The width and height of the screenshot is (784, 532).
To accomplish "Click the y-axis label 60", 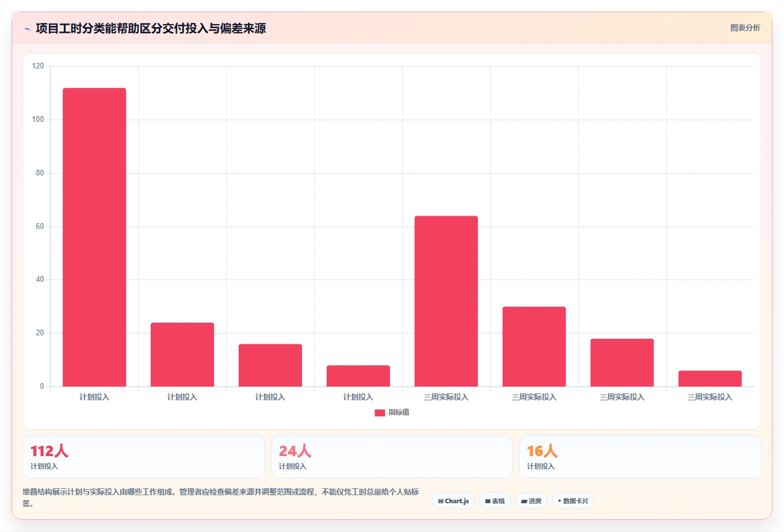I will 40,227.
